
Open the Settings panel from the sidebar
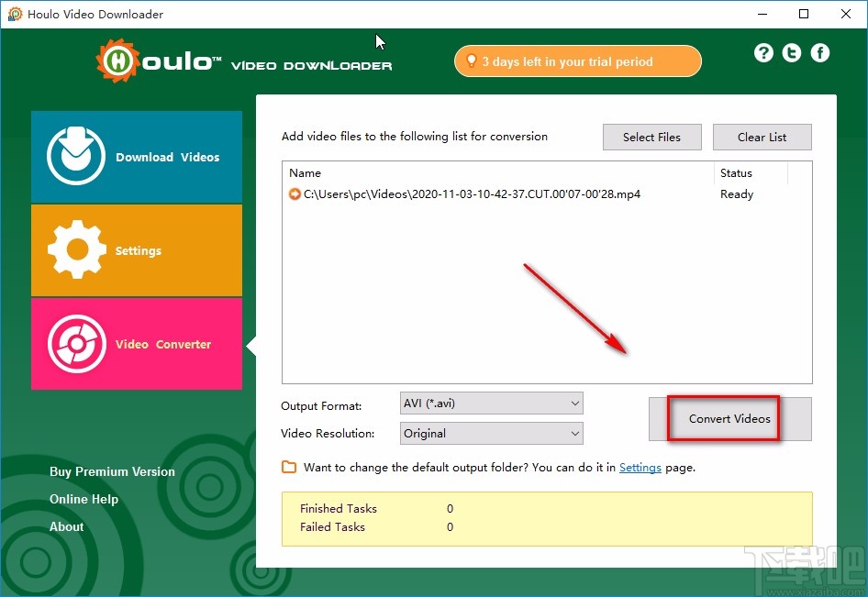click(136, 249)
